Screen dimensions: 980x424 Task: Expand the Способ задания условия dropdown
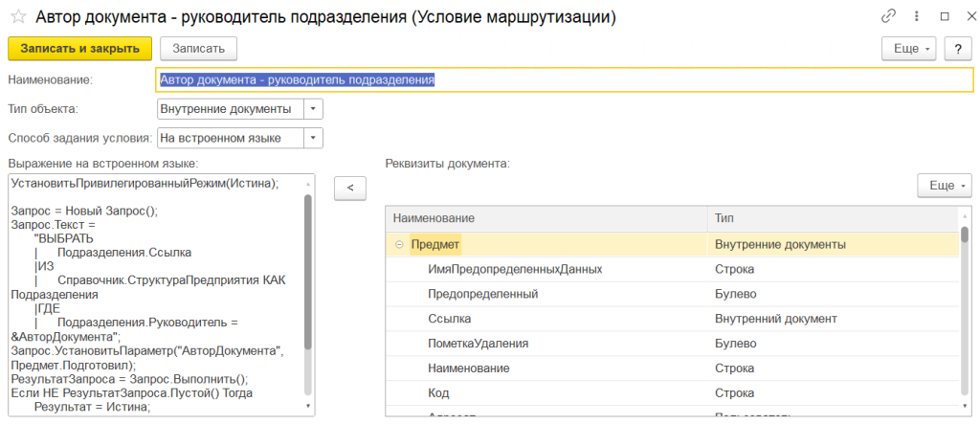tap(314, 138)
